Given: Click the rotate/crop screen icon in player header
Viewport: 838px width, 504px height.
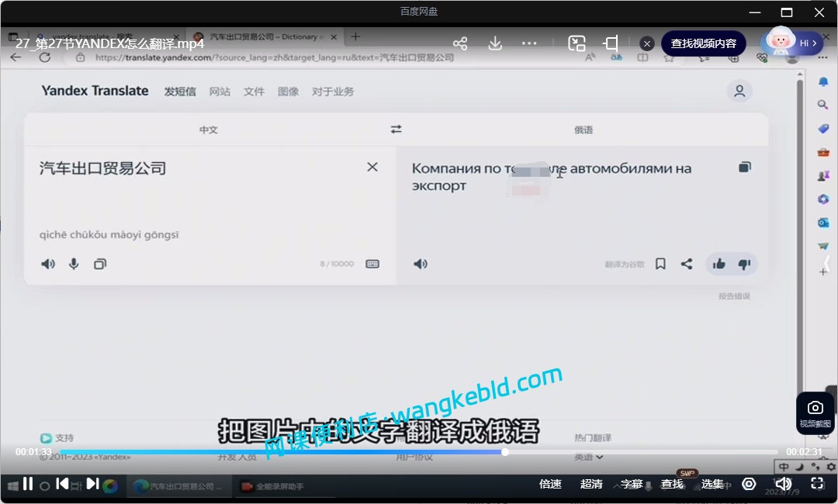Looking at the screenshot, I should click(611, 43).
